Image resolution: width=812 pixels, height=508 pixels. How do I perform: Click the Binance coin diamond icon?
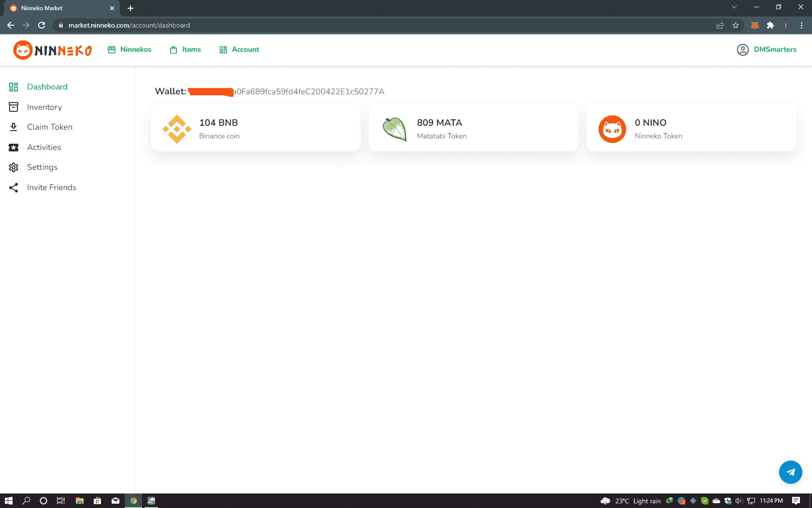point(177,129)
